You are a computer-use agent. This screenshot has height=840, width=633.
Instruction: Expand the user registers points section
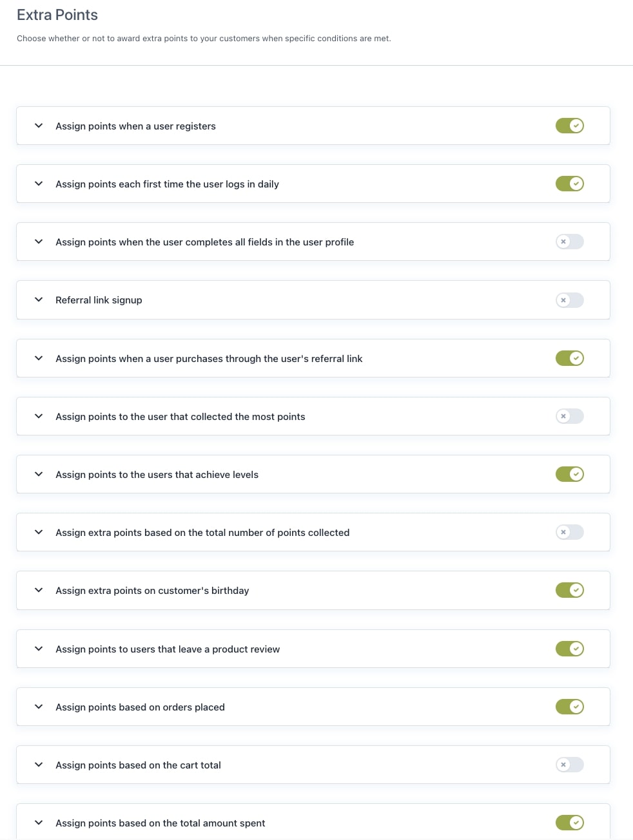coord(39,126)
